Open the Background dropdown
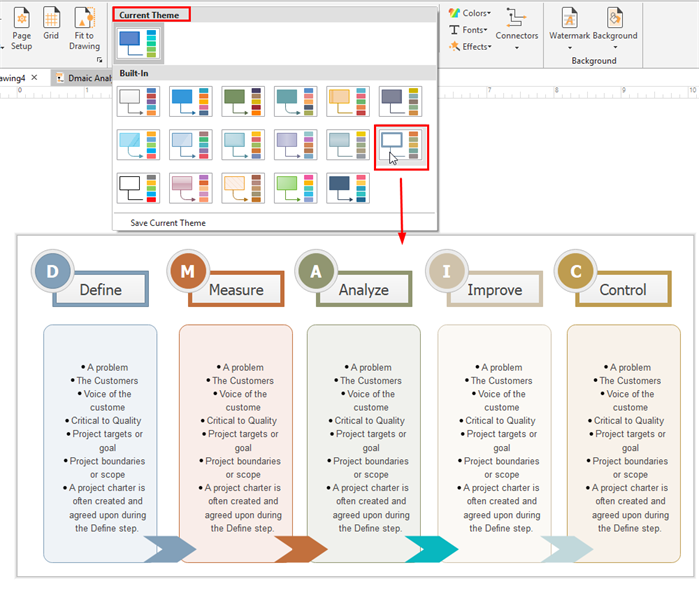The height and width of the screenshot is (600, 699). coord(615,29)
